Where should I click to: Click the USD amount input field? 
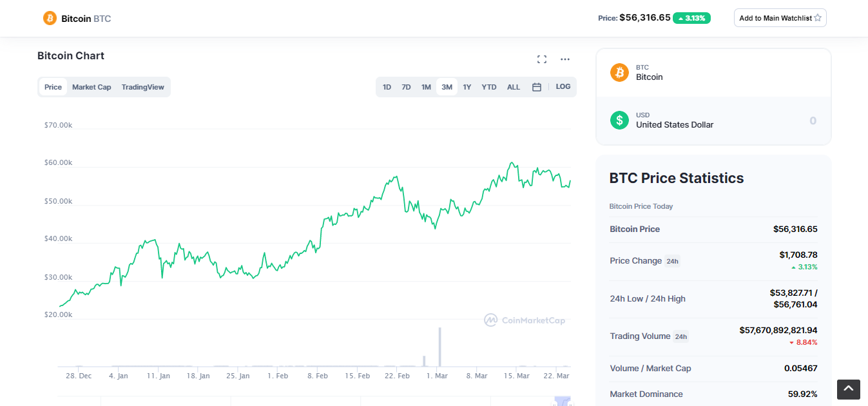(773, 121)
